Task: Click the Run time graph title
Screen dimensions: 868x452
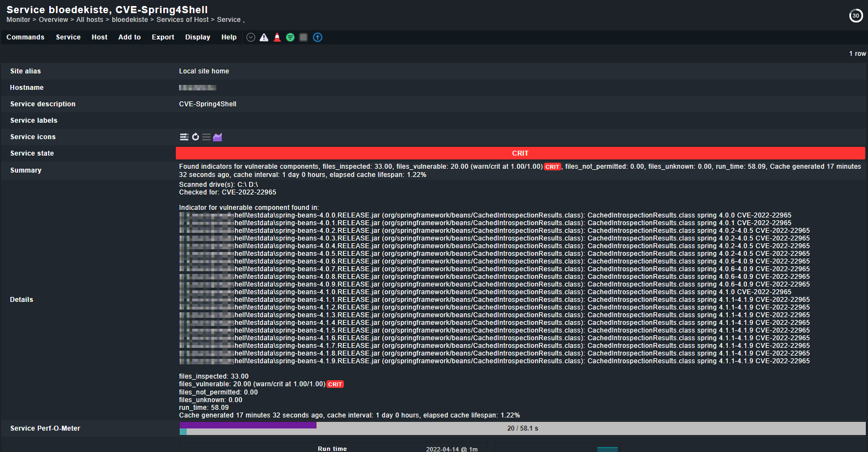Action: (332, 449)
